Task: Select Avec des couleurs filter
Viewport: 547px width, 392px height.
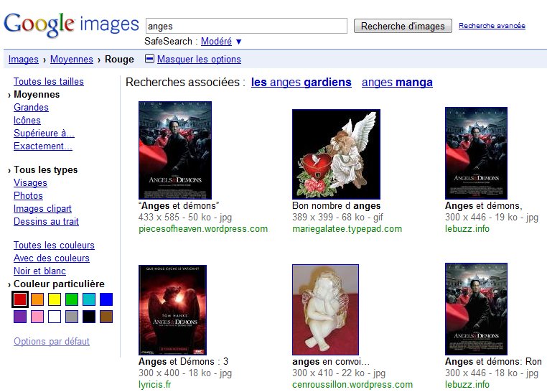Action: tap(52, 258)
